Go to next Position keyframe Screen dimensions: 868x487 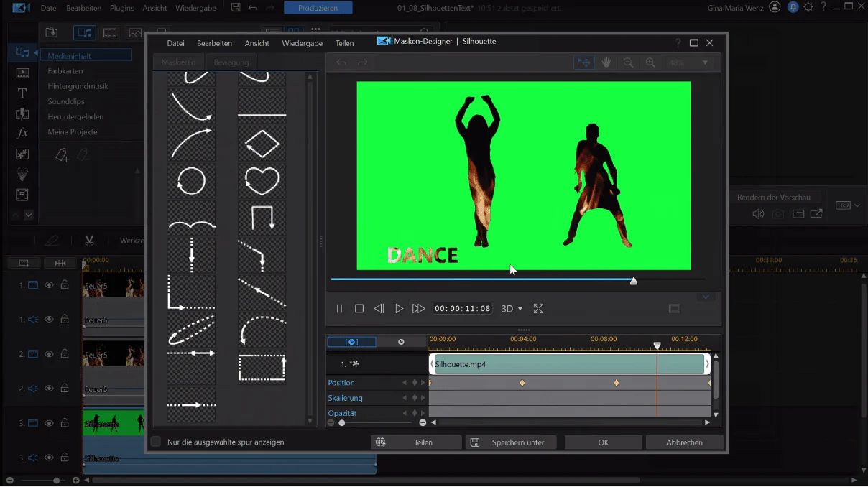click(423, 383)
